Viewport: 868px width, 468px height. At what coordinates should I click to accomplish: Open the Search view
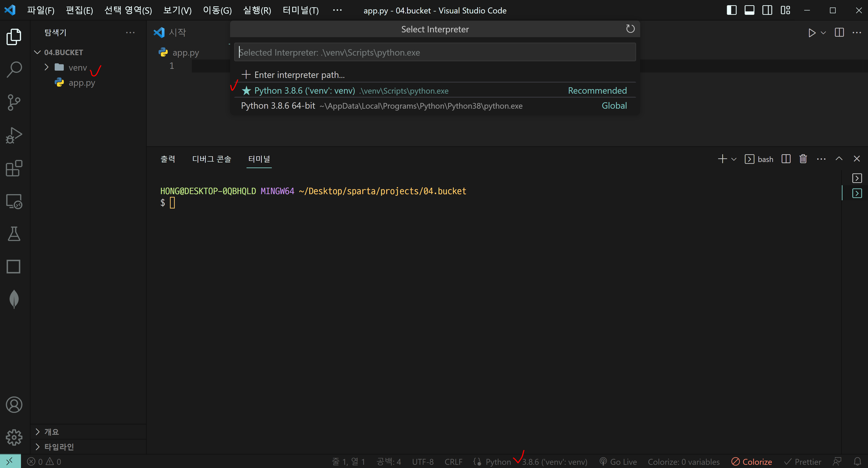14,69
